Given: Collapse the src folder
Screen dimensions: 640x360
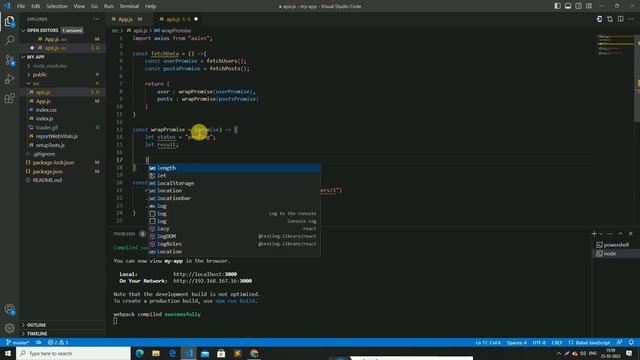Looking at the screenshot, I should [36, 83].
